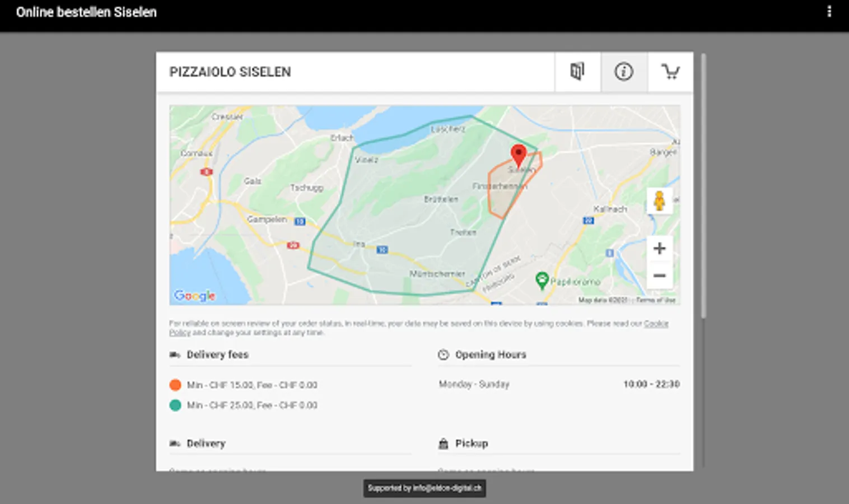Select 'Min - CHF 15.00, Fee - CHF 0.00' text

(252, 385)
